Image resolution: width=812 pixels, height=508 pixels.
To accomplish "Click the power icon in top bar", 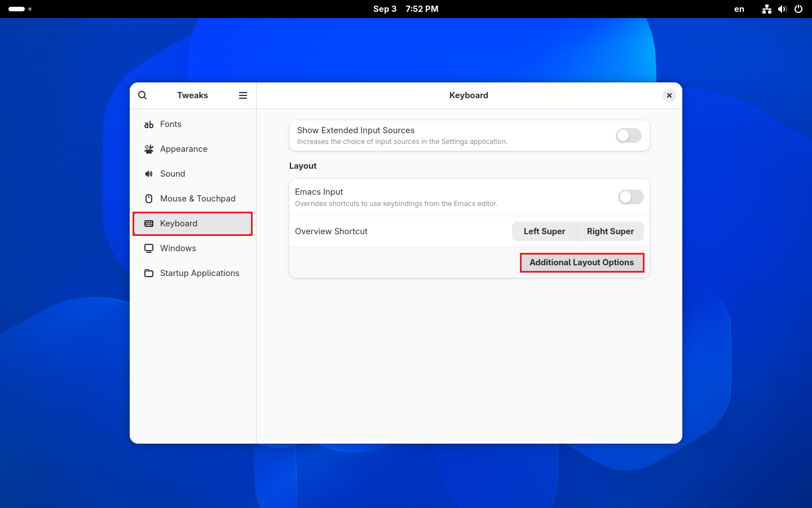I will click(x=798, y=9).
